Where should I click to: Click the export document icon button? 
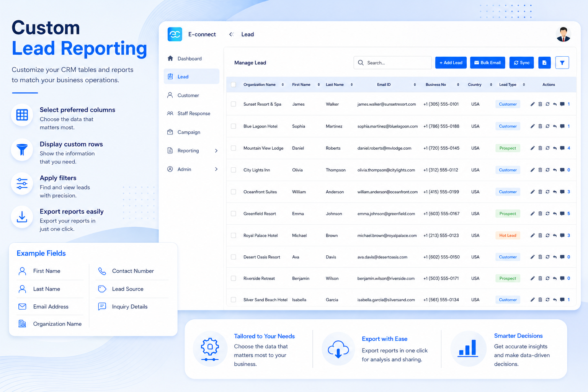click(544, 62)
